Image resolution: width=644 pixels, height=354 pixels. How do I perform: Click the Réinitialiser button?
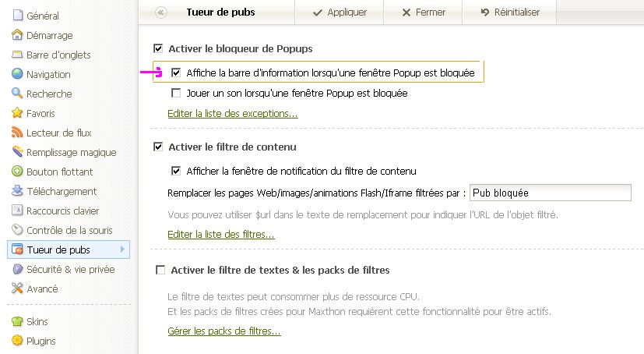[x=510, y=12]
